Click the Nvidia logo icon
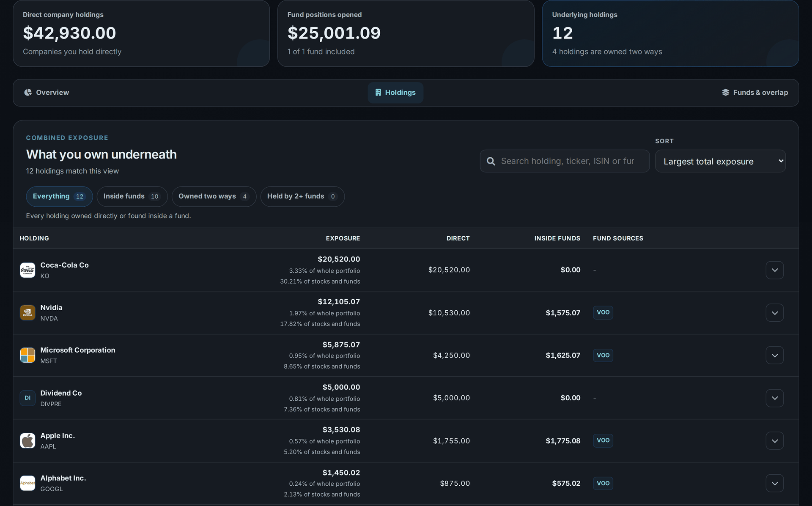The image size is (812, 506). click(x=27, y=313)
